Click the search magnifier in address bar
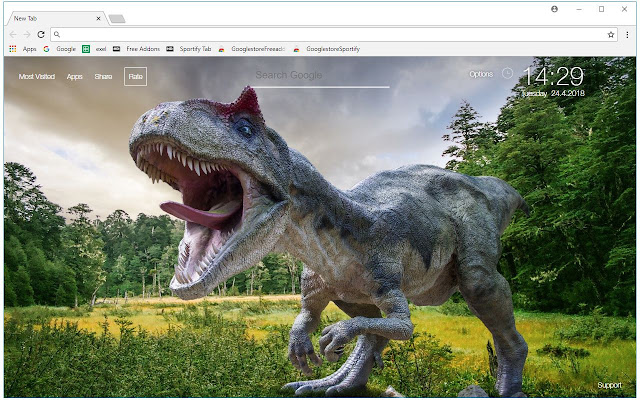 [57, 35]
